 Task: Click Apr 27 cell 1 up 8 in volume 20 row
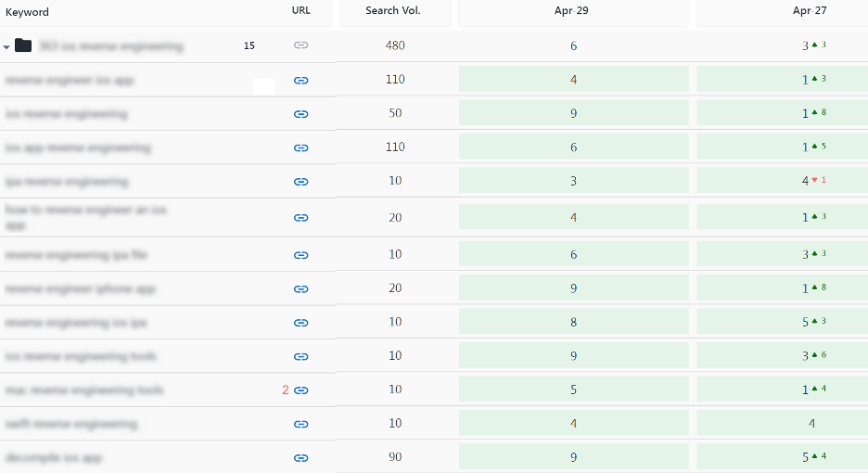[782, 288]
